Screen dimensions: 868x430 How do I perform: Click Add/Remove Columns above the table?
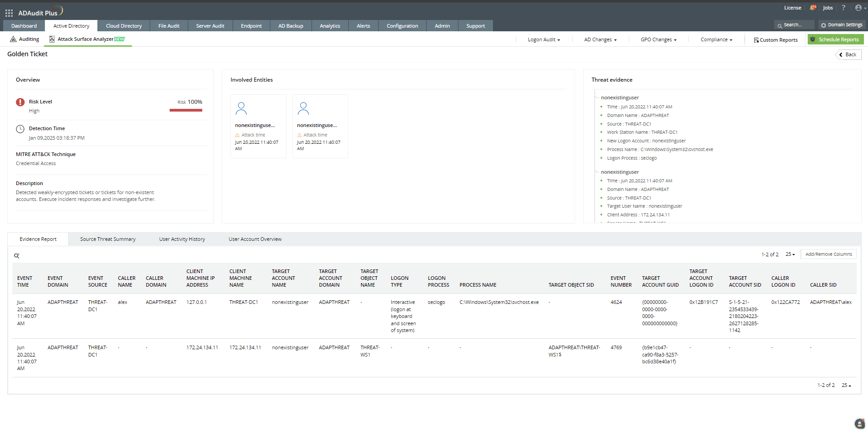[828, 254]
